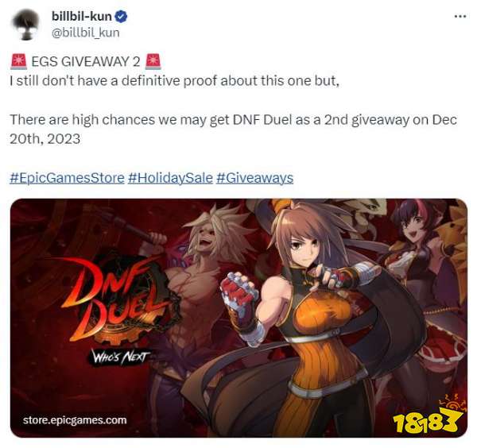Open the three-dot more options menu
The width and height of the screenshot is (477, 448).
coord(460,16)
